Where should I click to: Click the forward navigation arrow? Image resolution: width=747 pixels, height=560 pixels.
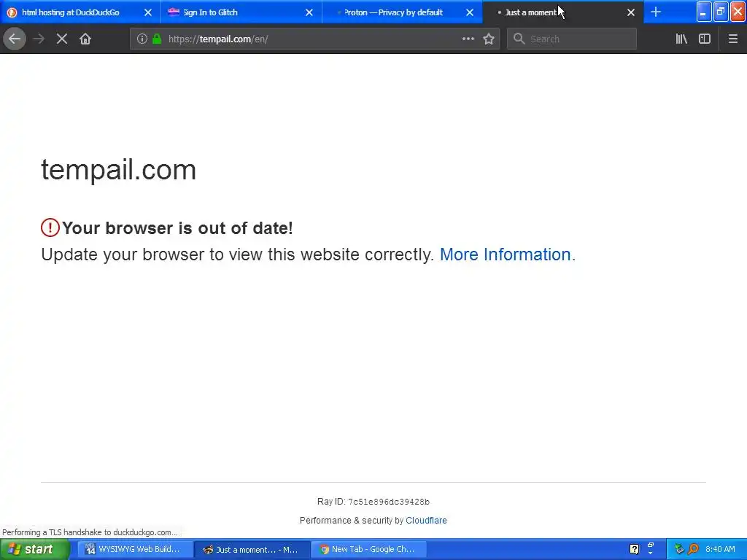click(x=39, y=39)
